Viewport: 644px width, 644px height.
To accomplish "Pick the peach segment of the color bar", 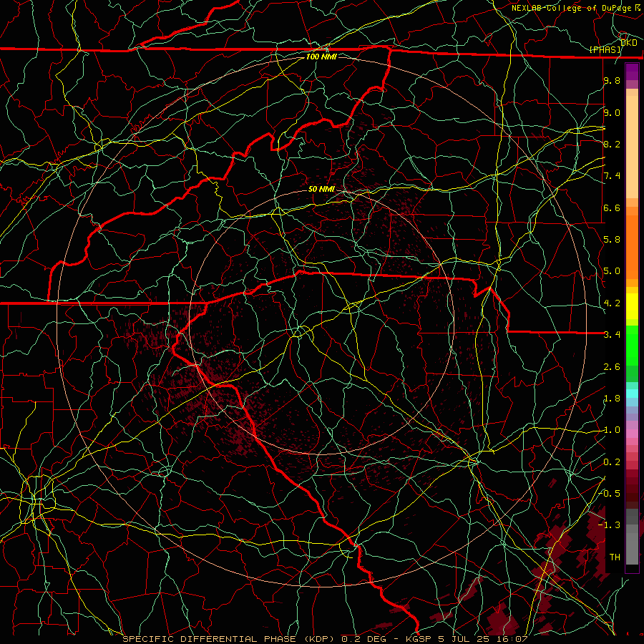I will 632,147.
